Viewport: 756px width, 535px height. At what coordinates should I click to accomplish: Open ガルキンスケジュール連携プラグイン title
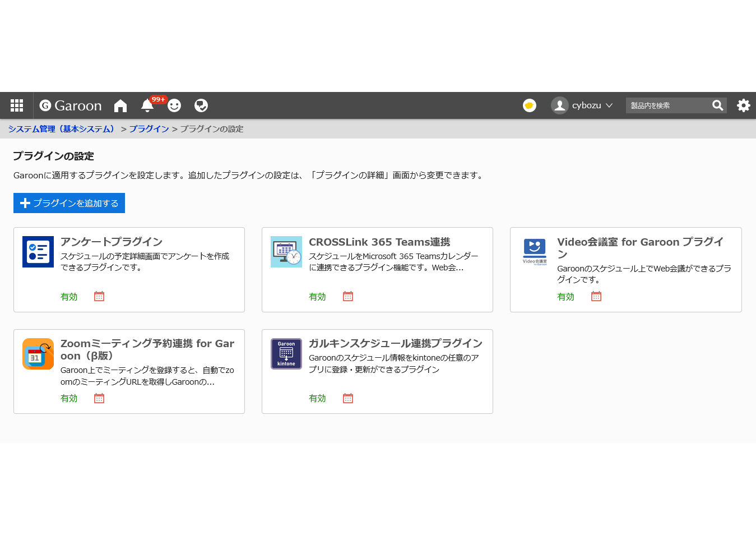(396, 343)
